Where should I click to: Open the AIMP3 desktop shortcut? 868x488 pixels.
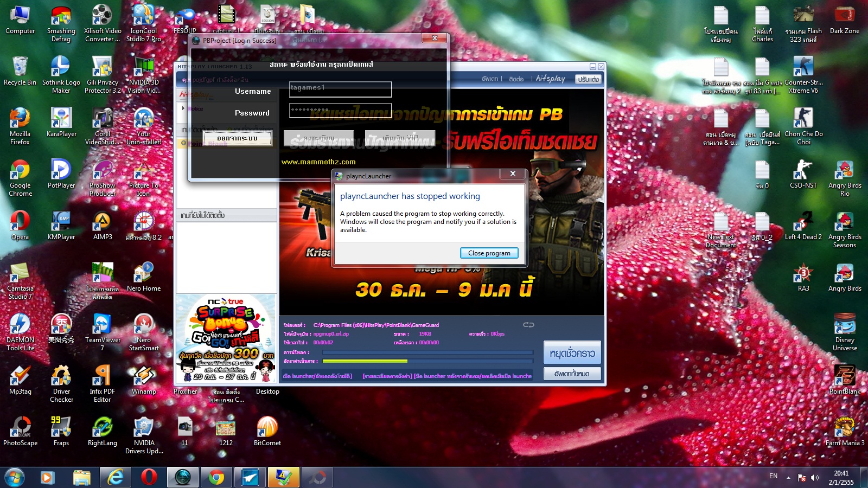pos(103,226)
